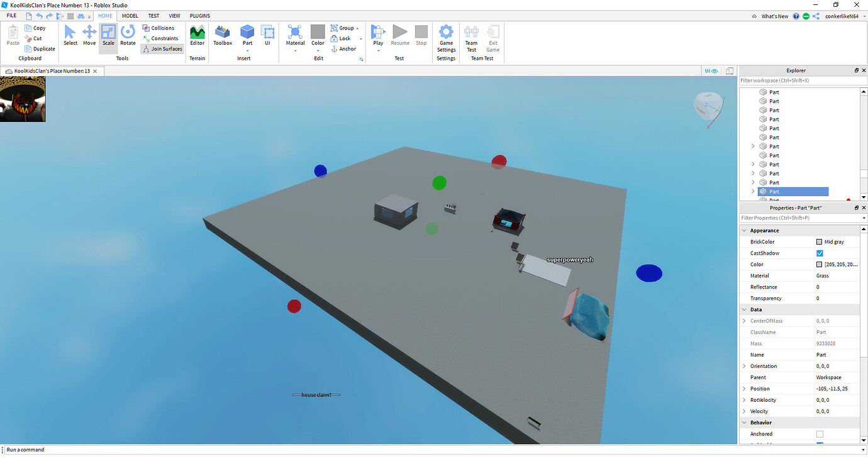
Task: Open Game Settings
Action: point(446,38)
